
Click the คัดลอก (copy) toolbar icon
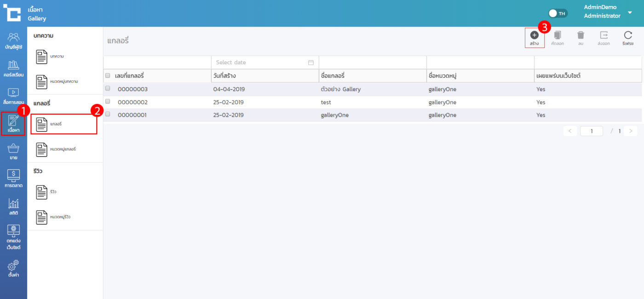click(x=558, y=35)
